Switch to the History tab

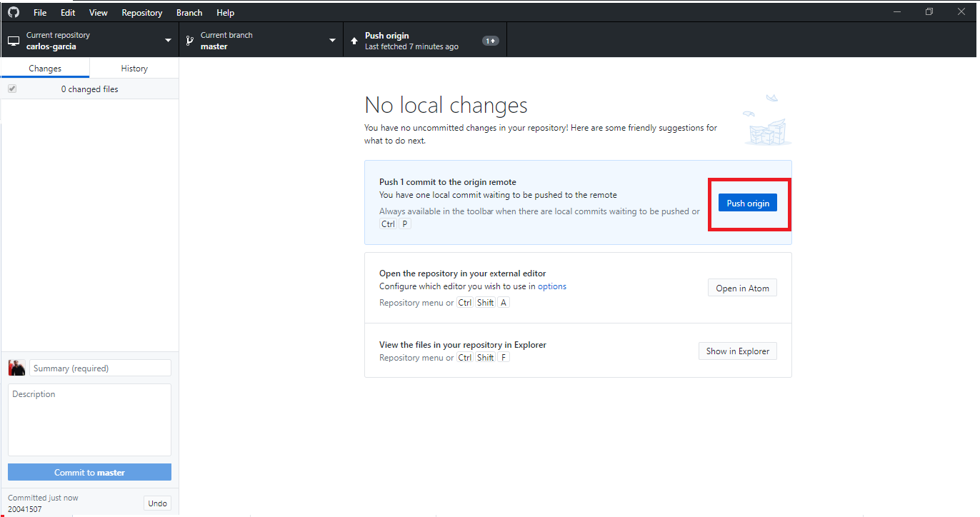click(x=134, y=69)
